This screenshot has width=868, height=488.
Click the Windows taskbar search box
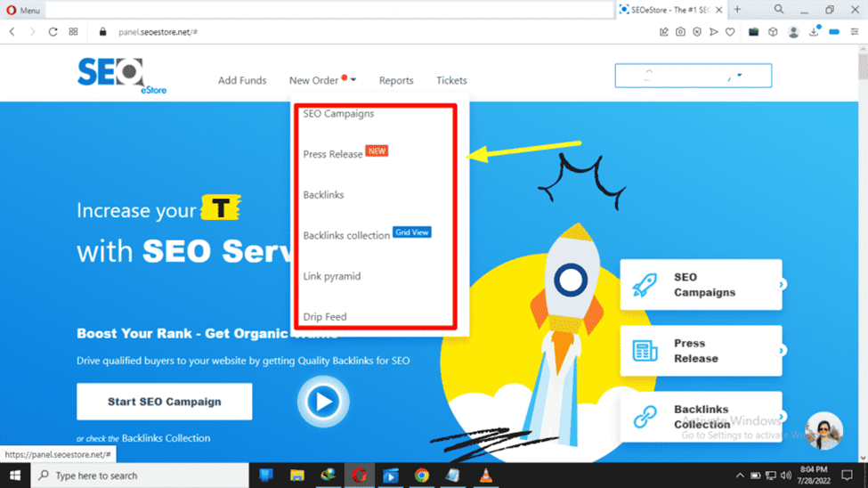(x=141, y=476)
